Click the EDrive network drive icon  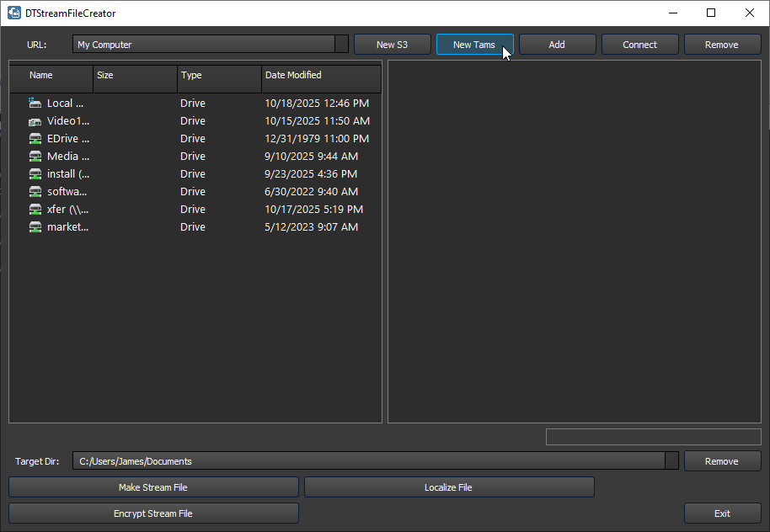tap(35, 139)
